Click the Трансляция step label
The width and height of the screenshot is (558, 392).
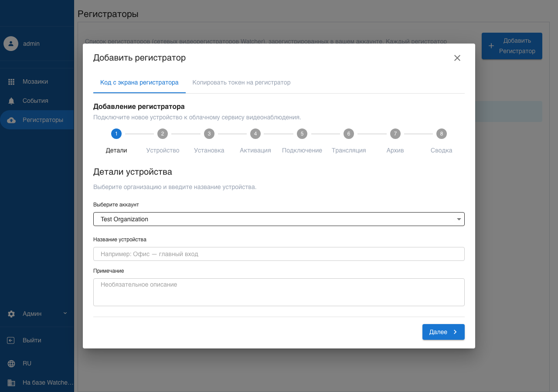click(349, 150)
